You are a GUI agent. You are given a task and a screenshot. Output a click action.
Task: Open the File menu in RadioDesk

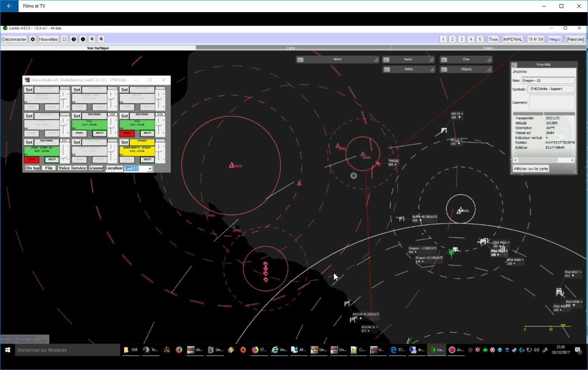[49, 168]
